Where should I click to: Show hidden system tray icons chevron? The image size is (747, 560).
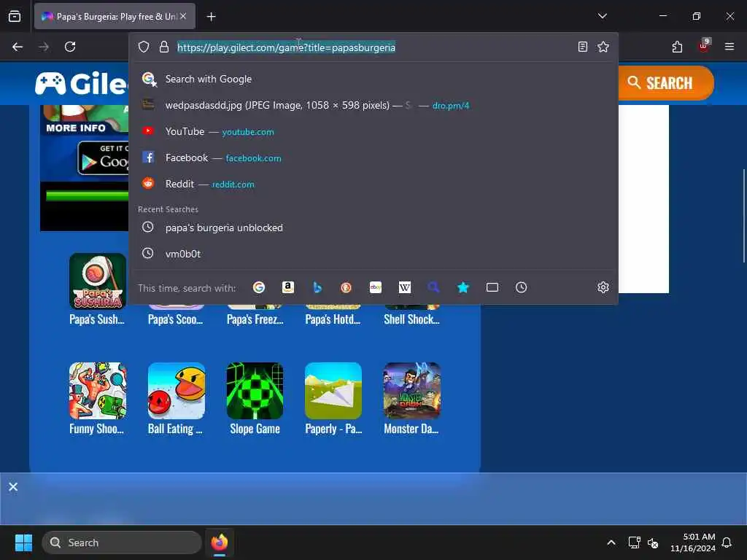[x=611, y=542]
